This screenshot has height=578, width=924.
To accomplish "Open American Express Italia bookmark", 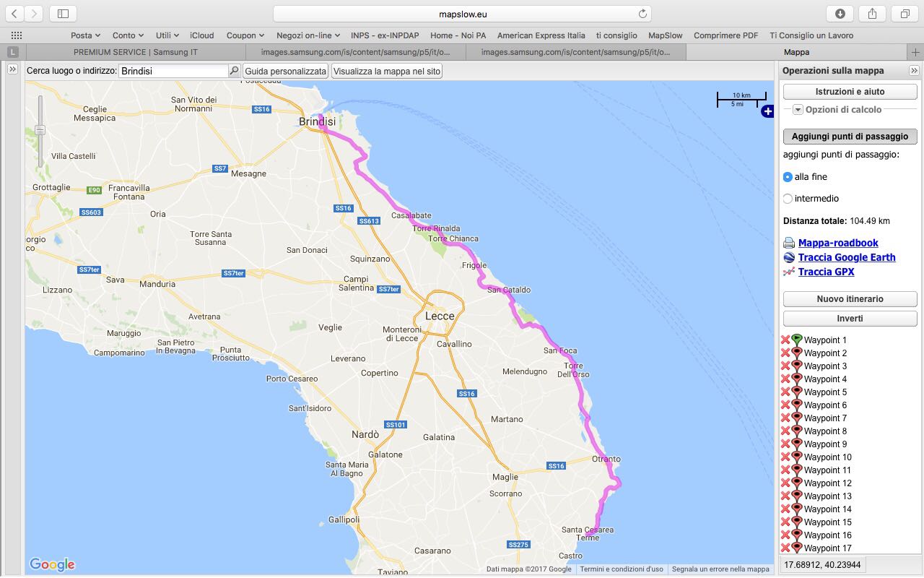I will 541,35.
